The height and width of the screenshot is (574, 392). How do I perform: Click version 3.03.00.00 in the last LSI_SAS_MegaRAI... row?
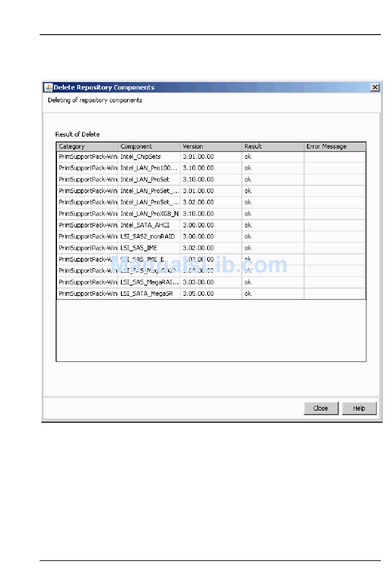pyautogui.click(x=211, y=282)
